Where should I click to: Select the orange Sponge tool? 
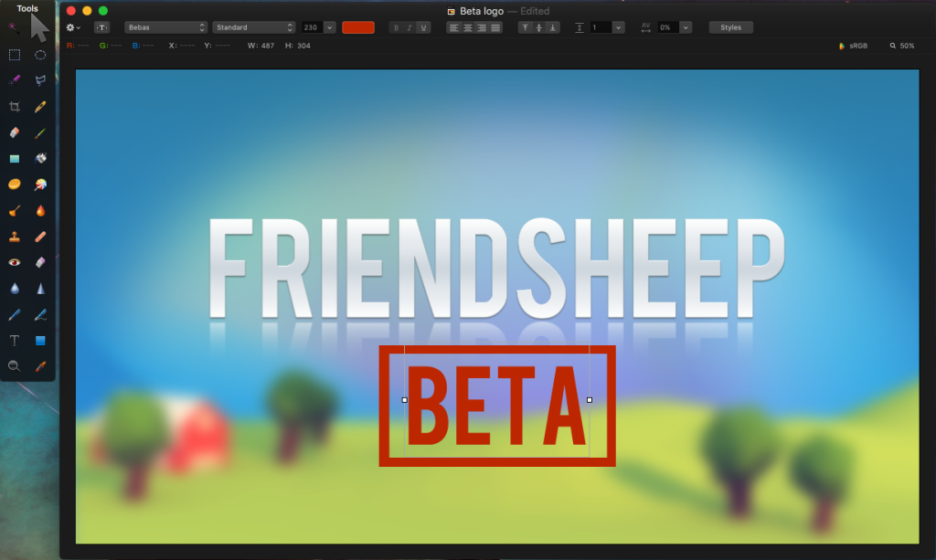point(15,185)
